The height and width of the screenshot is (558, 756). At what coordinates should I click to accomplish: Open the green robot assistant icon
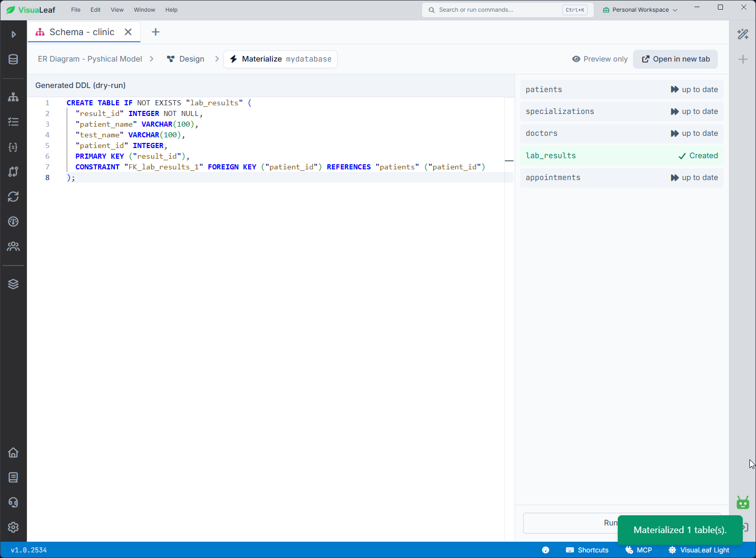(x=743, y=503)
